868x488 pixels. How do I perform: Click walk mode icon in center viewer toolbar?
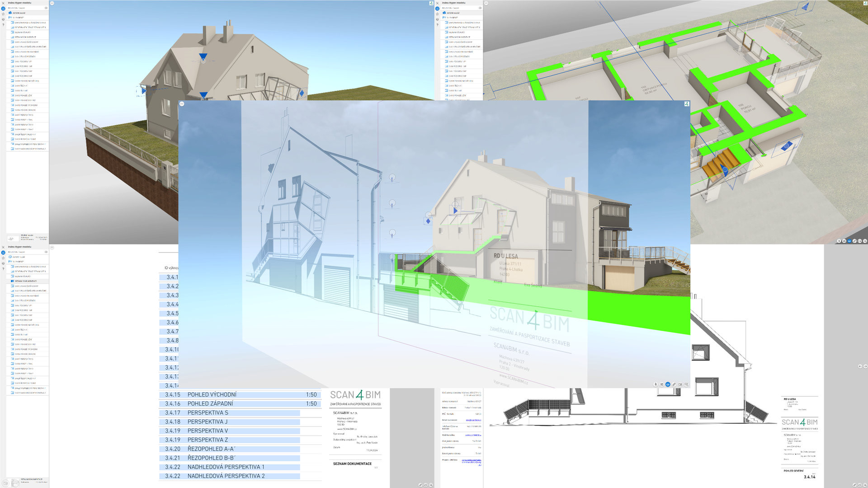[656, 385]
